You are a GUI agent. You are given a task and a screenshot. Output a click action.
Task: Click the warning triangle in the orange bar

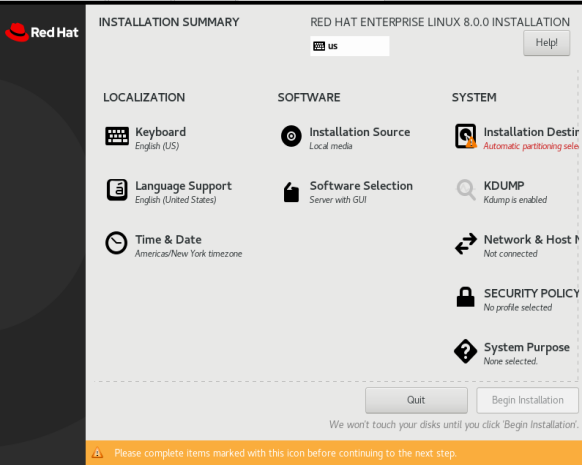(97, 453)
